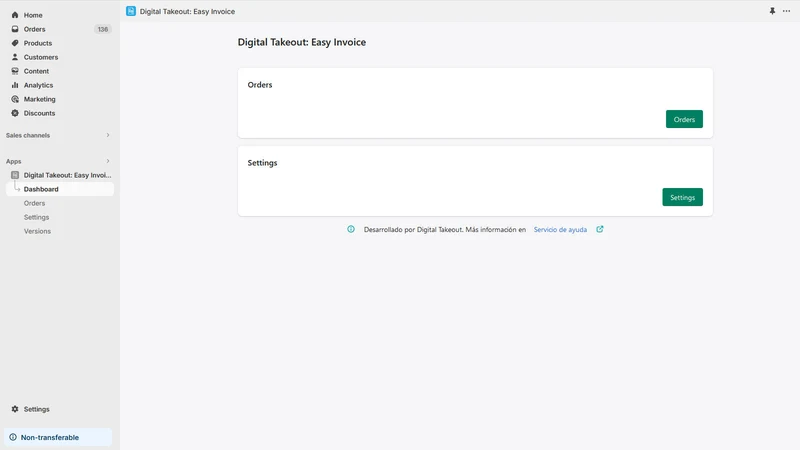This screenshot has height=450, width=800.
Task: Click the header title Digital Takeout: Easy Invoice
Action: click(187, 11)
